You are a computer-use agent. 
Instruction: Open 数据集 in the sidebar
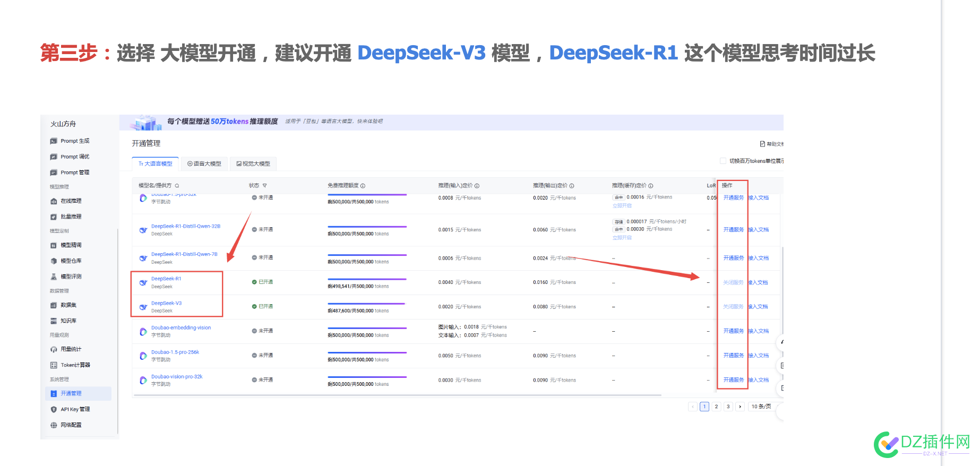(x=63, y=305)
